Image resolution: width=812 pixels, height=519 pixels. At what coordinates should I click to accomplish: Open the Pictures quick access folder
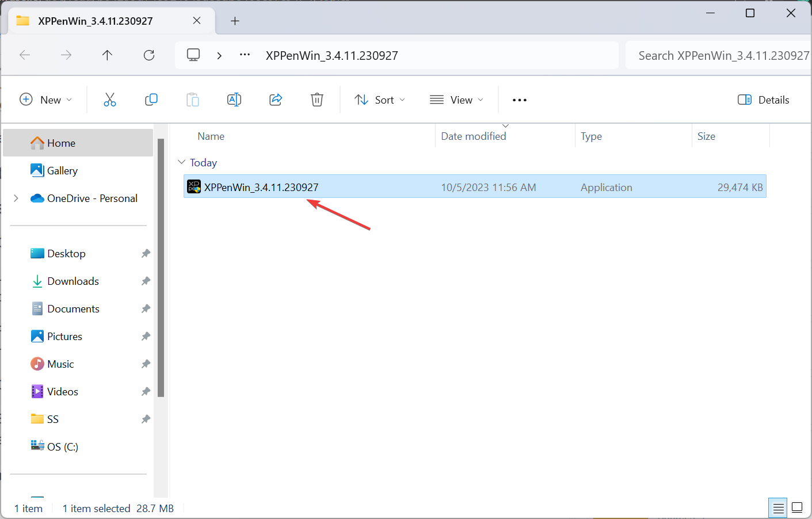pos(64,336)
